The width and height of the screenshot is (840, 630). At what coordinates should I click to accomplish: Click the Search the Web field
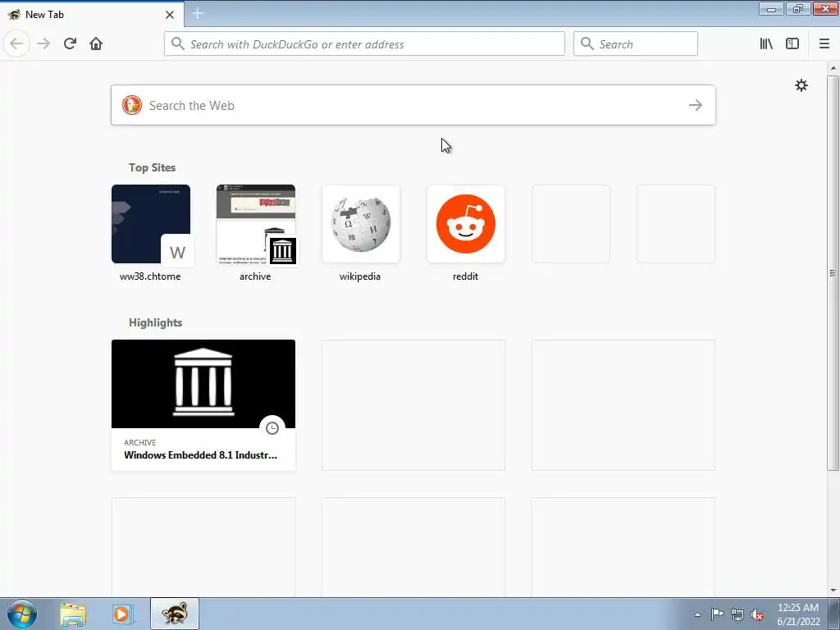413,105
